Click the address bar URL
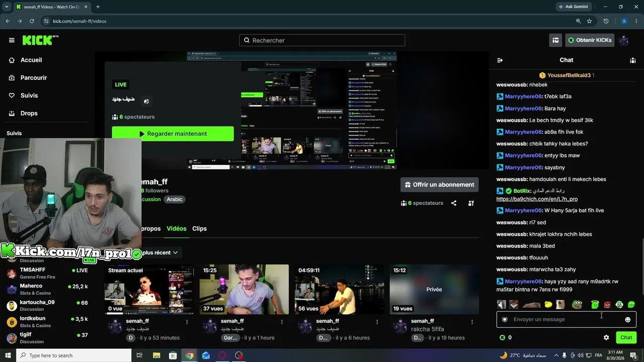 pos(79,21)
